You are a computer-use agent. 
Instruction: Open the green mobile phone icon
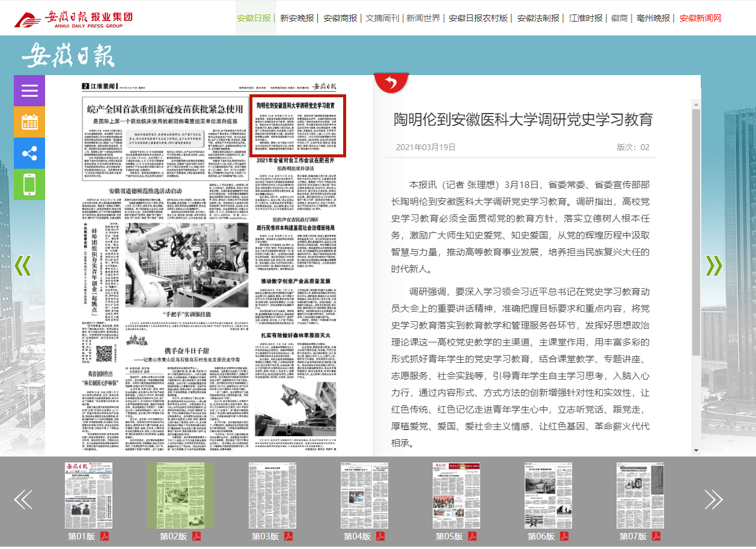29,184
